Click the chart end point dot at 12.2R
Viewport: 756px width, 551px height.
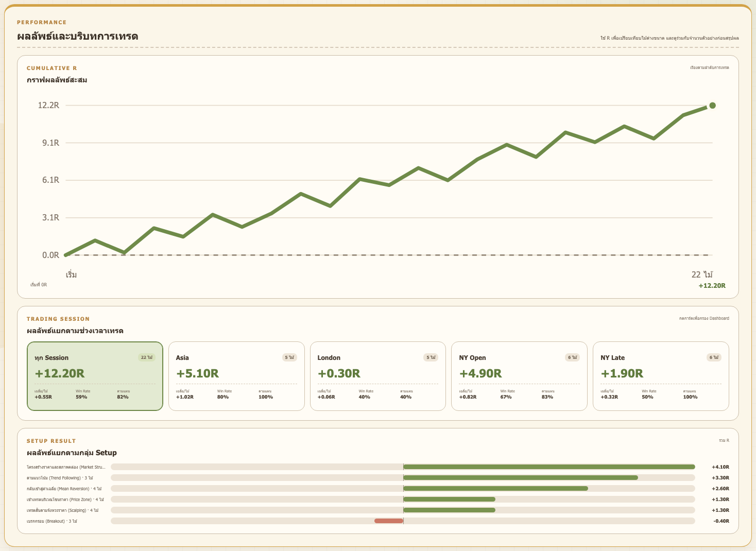pos(712,106)
